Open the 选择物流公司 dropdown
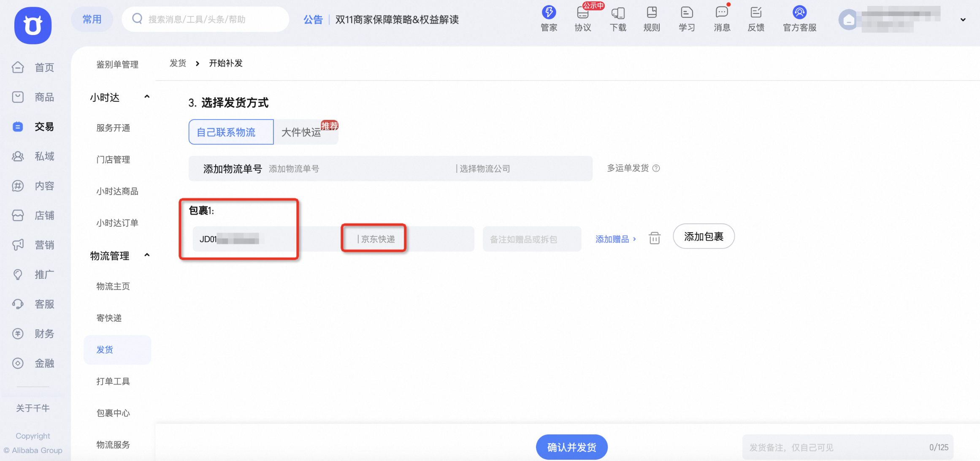This screenshot has height=461, width=980. click(x=523, y=168)
